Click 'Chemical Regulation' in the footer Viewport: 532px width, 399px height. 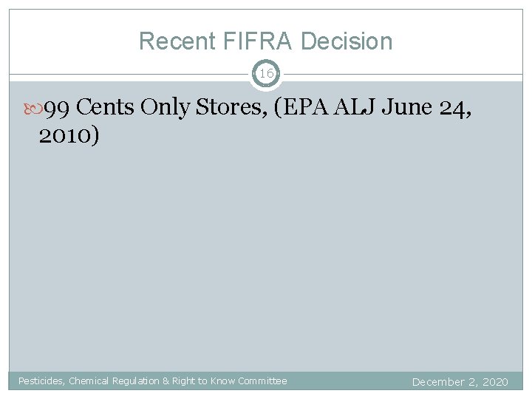(x=114, y=381)
